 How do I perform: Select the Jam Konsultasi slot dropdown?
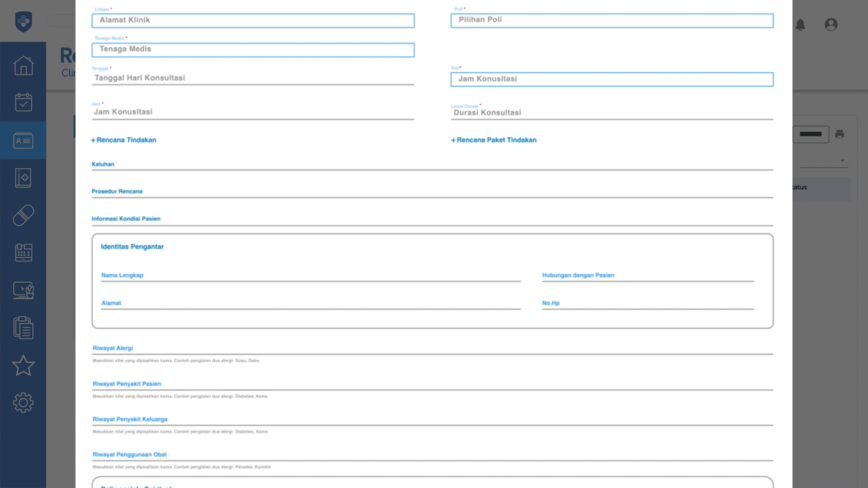click(x=612, y=79)
